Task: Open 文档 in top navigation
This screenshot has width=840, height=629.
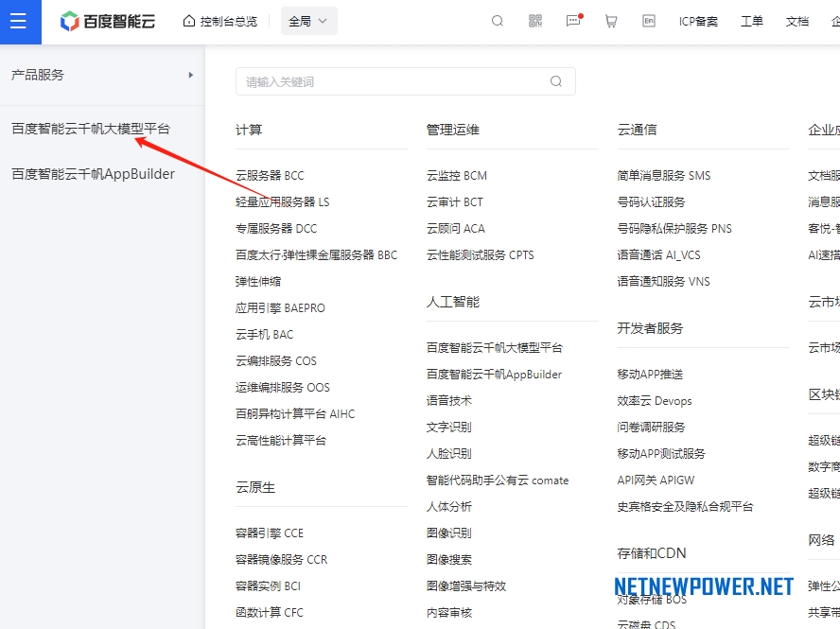Action: (x=797, y=22)
